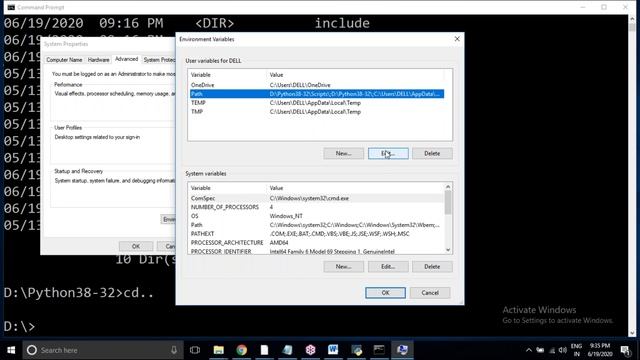The height and width of the screenshot is (360, 640).
Task: Click Variable header in user variables list
Action: tap(227, 75)
